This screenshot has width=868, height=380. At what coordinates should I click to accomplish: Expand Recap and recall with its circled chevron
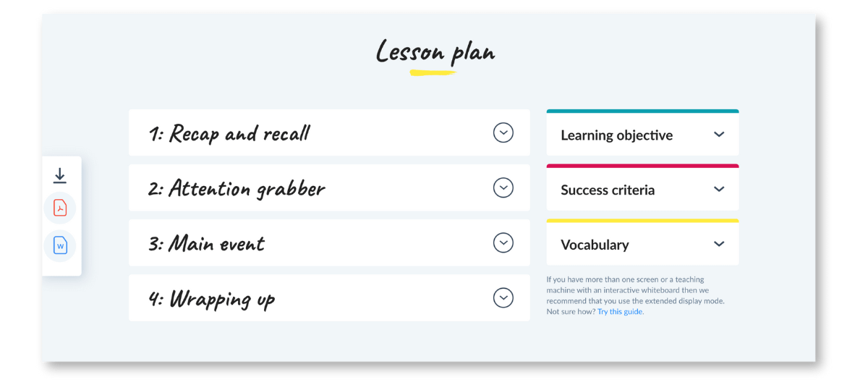click(x=503, y=132)
